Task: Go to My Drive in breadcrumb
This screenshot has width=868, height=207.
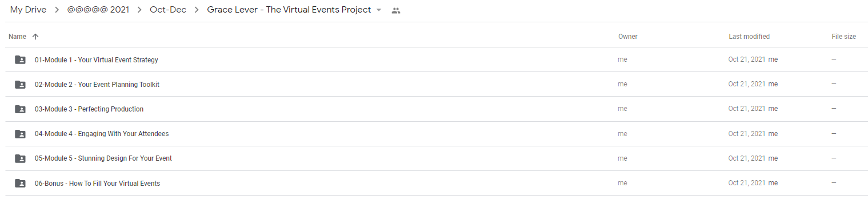Action: pos(28,10)
